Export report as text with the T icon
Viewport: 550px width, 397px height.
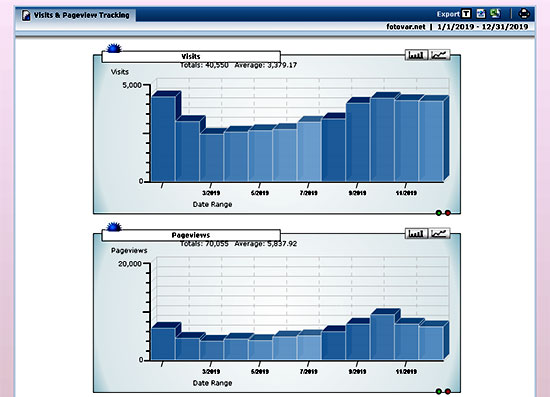466,14
